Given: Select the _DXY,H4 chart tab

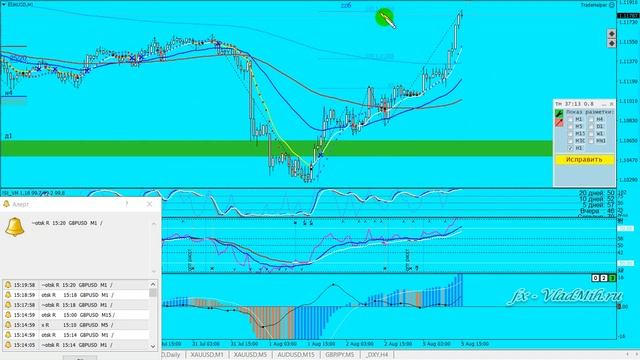Looking at the screenshot, I should pos(377,355).
